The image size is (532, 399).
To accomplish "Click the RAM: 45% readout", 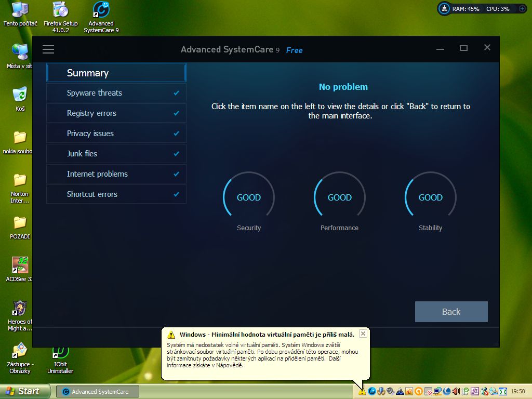I will click(x=465, y=9).
